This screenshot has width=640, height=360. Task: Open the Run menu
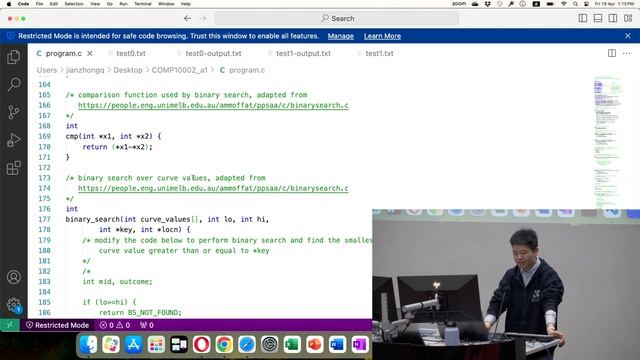click(123, 4)
